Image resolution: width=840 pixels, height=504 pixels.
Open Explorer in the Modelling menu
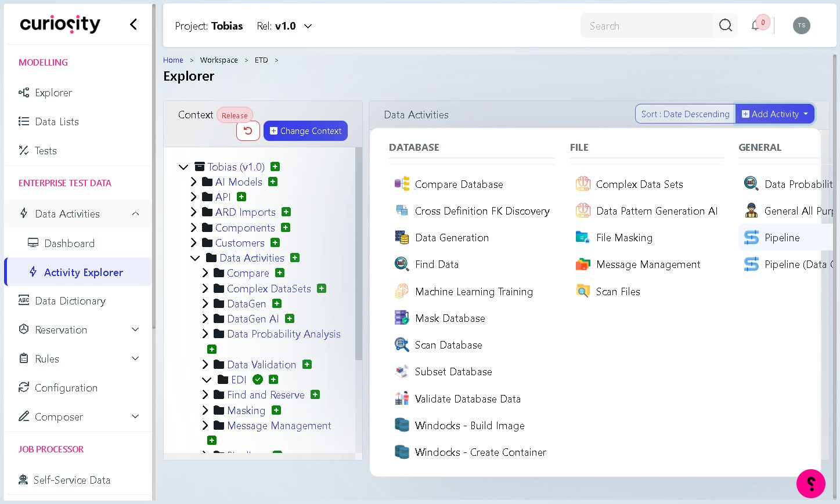(x=53, y=92)
